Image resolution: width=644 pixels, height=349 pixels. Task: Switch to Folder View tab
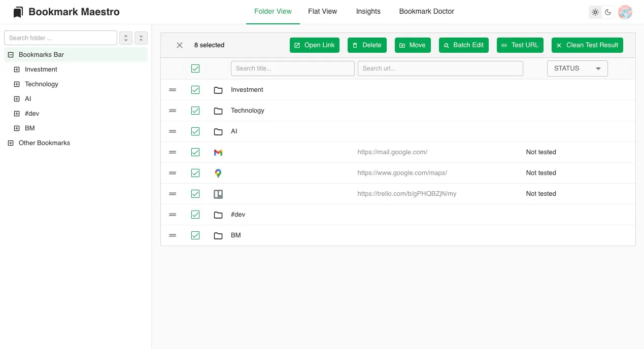click(x=273, y=12)
